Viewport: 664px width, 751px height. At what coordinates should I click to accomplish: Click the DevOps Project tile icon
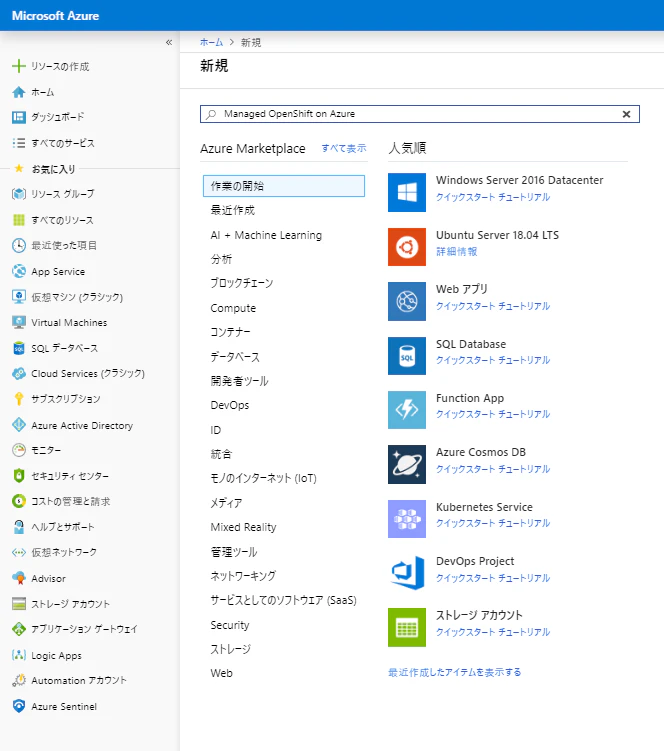coord(407,573)
